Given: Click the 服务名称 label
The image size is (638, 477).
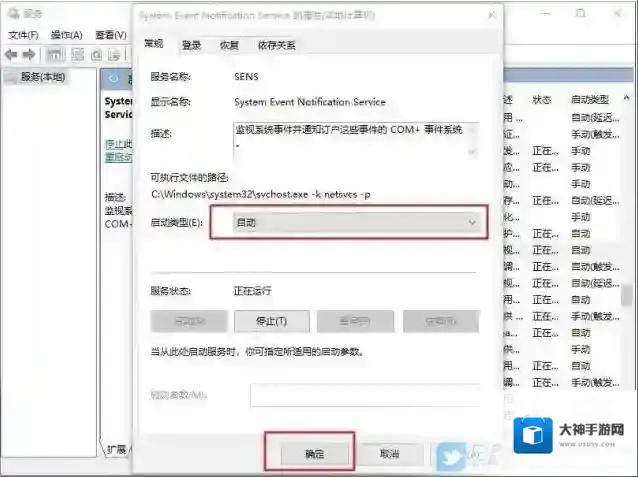Looking at the screenshot, I should pos(170,77).
